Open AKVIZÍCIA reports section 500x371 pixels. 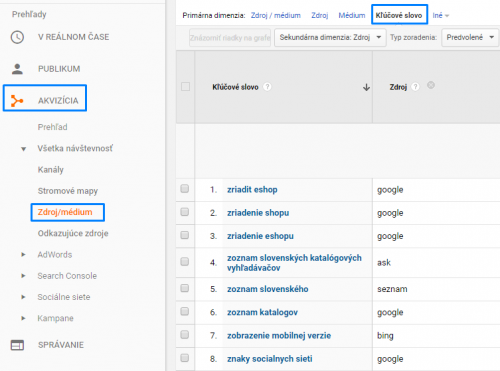pyautogui.click(x=58, y=101)
